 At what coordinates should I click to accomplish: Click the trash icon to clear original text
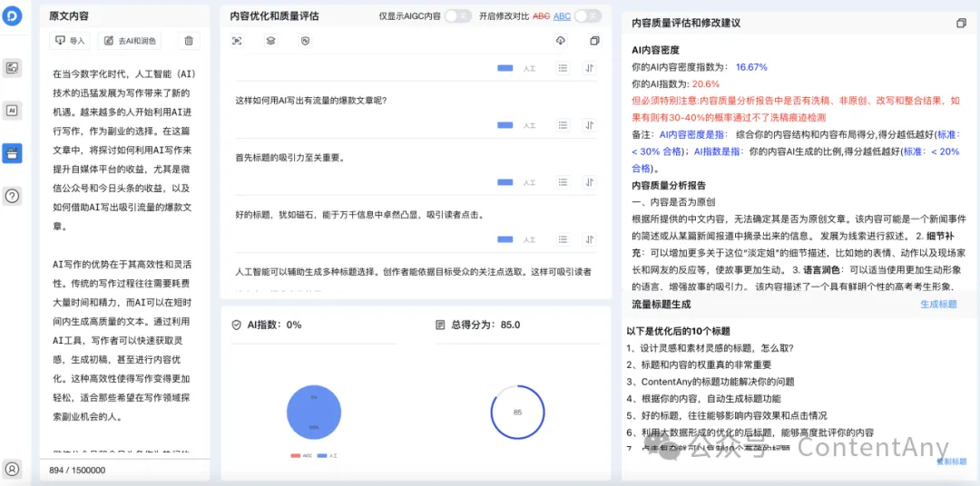189,41
